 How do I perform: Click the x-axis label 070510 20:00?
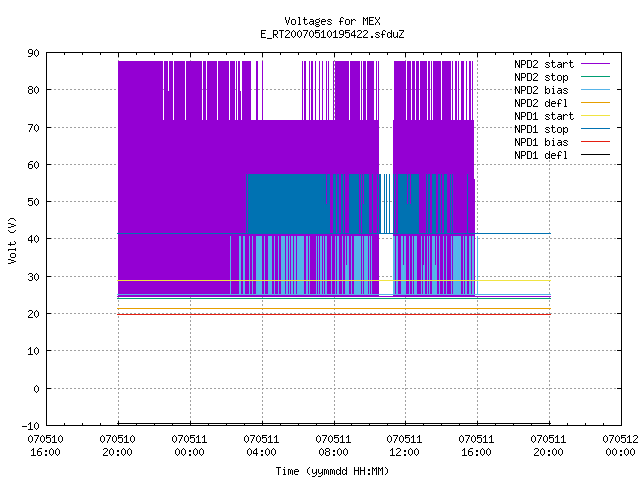(x=117, y=446)
